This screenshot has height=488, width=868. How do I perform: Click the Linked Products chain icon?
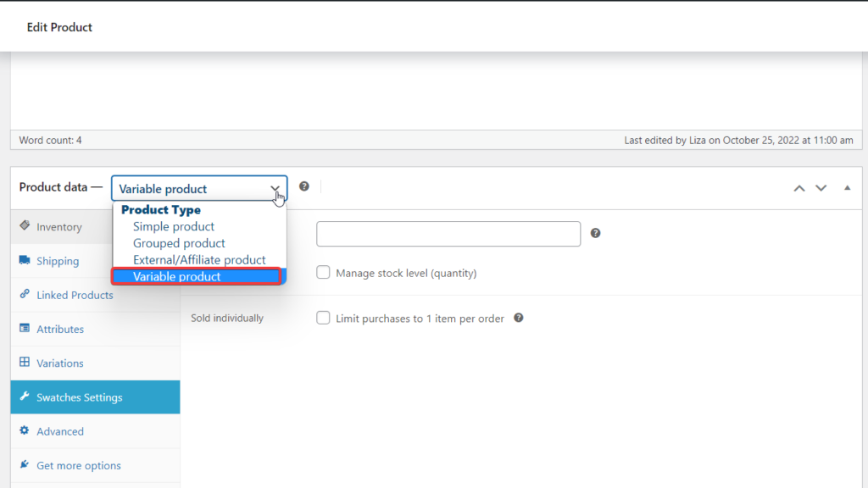(25, 294)
